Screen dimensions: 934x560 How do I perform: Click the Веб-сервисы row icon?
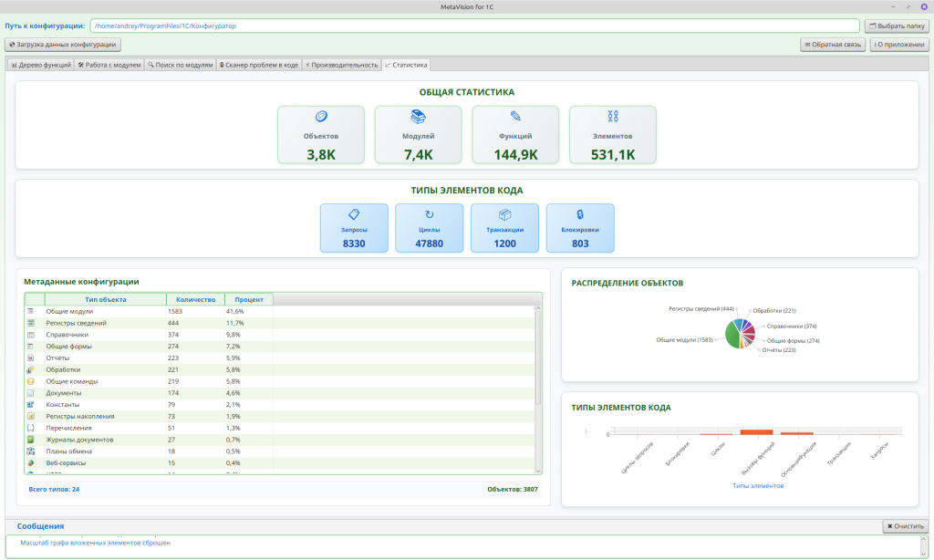tap(30, 463)
